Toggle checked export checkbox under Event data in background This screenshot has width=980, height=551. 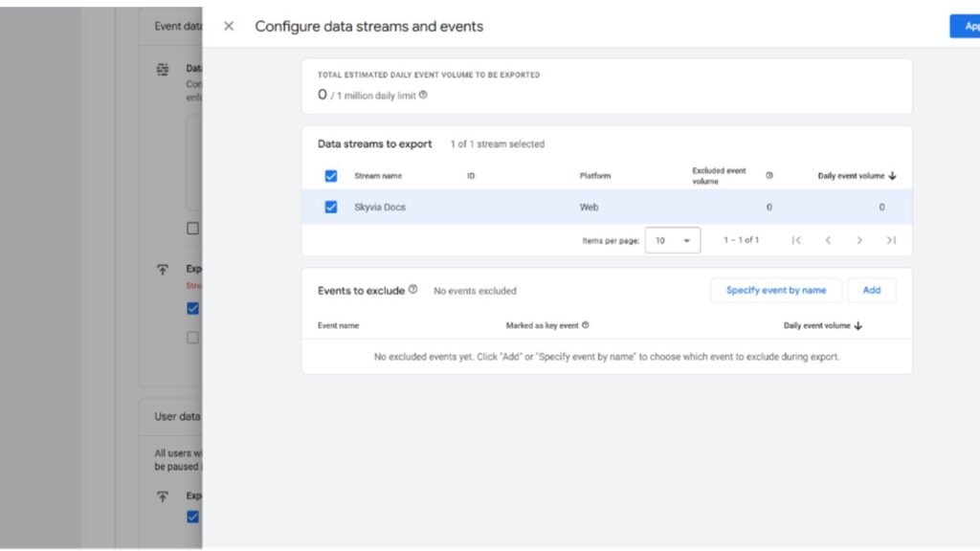192,309
